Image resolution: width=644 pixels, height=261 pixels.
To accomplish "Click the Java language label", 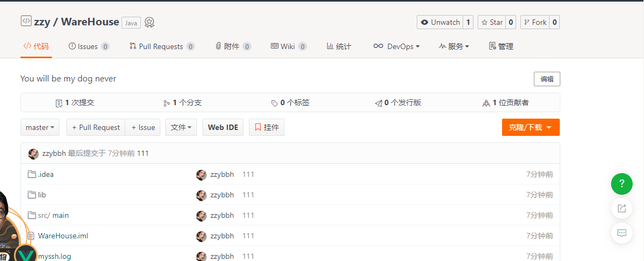I will [131, 23].
